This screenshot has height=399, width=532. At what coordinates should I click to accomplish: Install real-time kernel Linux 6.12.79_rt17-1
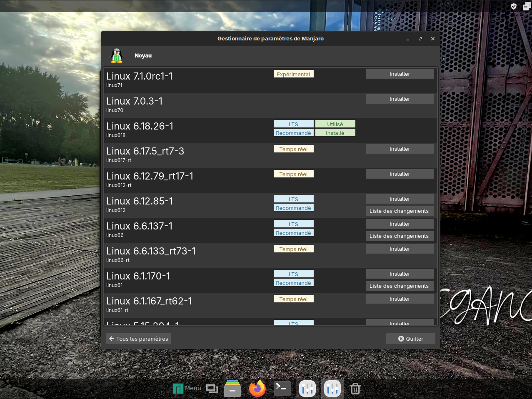click(400, 174)
